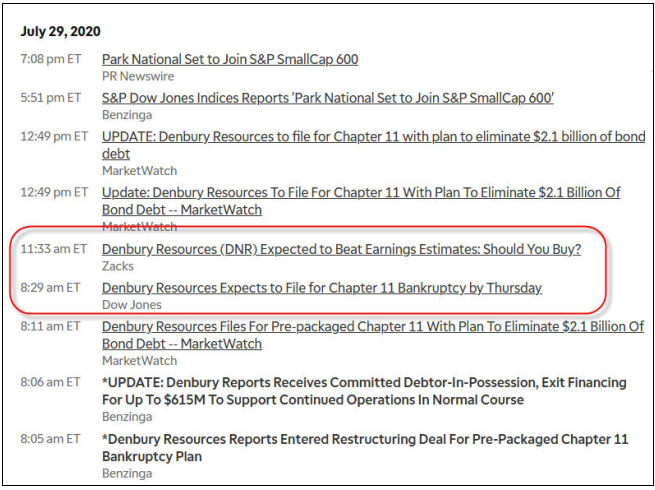
Task: Click the 8:06 am ET timestamp
Action: [x=50, y=382]
